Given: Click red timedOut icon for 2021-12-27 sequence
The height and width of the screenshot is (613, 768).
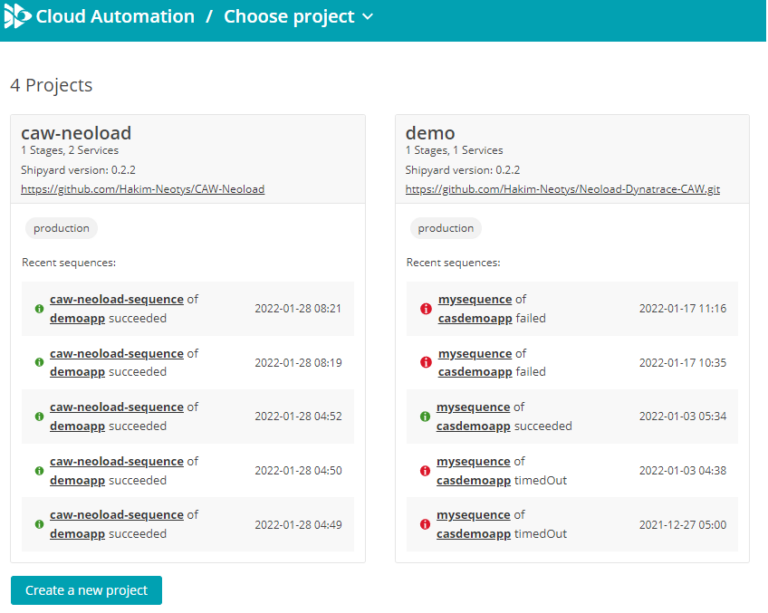Looking at the screenshot, I should pos(425,524).
